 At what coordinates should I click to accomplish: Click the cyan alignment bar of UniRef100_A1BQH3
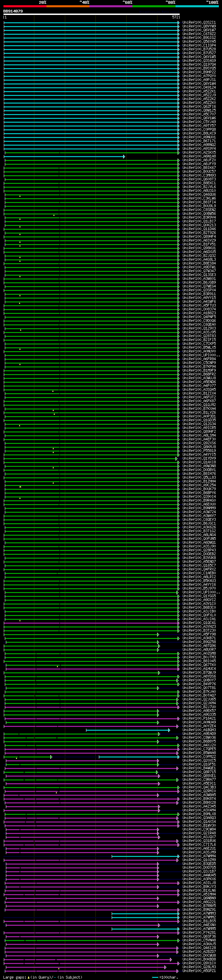click(128, 730)
